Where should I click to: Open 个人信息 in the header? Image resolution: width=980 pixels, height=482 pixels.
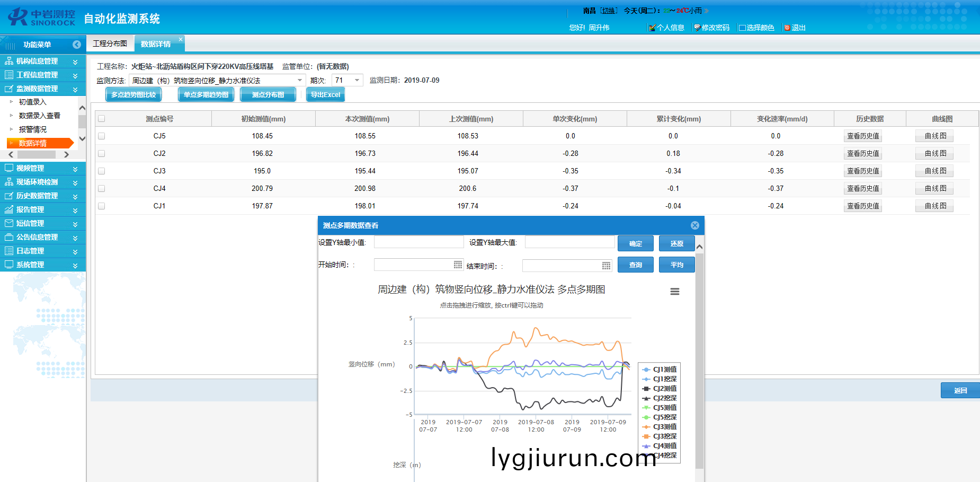[x=666, y=28]
